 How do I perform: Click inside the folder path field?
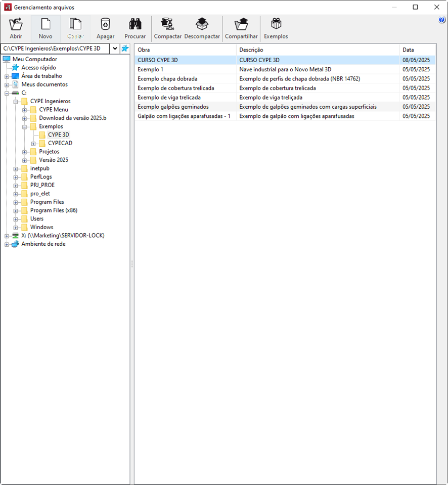[x=56, y=49]
